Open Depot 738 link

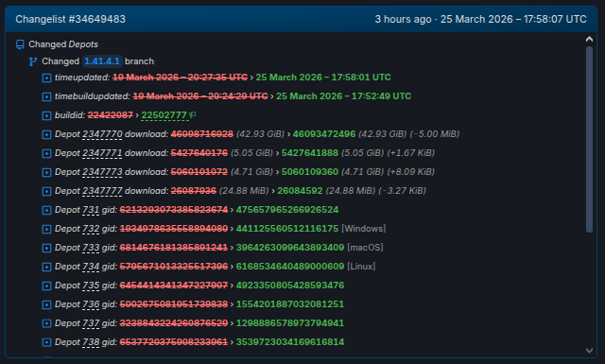pyautogui.click(x=91, y=342)
